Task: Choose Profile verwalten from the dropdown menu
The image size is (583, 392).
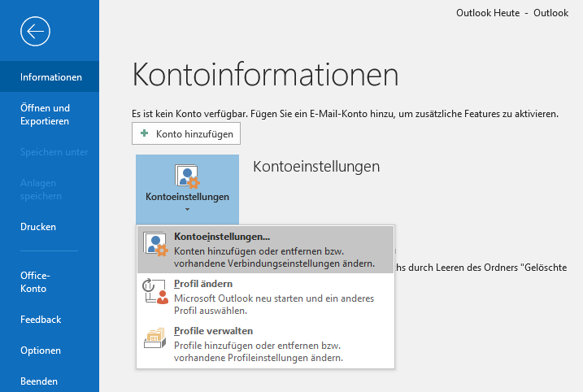Action: click(x=265, y=344)
